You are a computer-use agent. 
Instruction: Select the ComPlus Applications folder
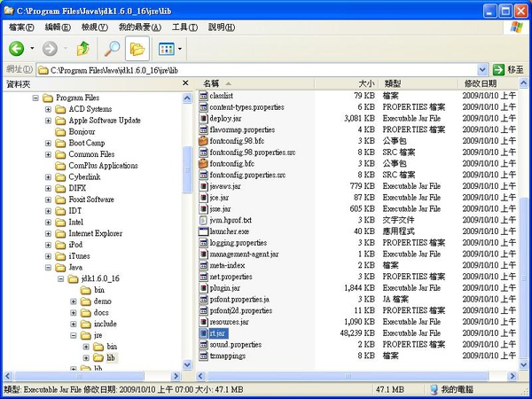coord(103,166)
